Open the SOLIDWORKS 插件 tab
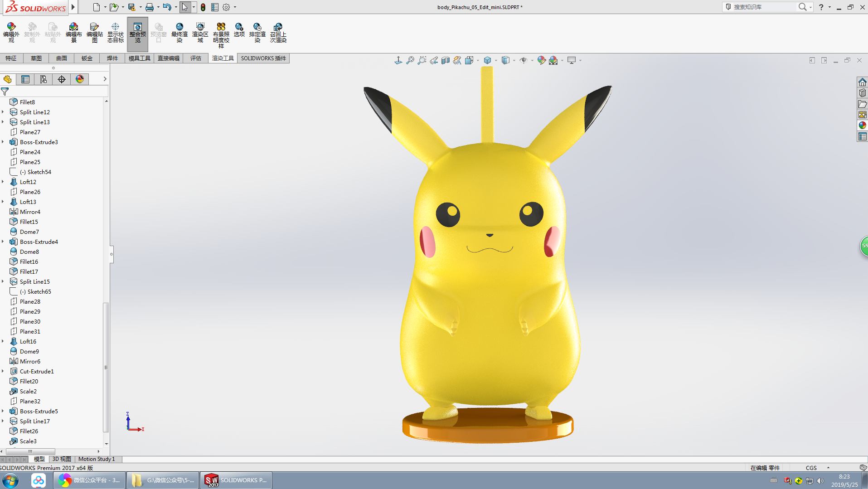This screenshot has height=489, width=868. (263, 58)
